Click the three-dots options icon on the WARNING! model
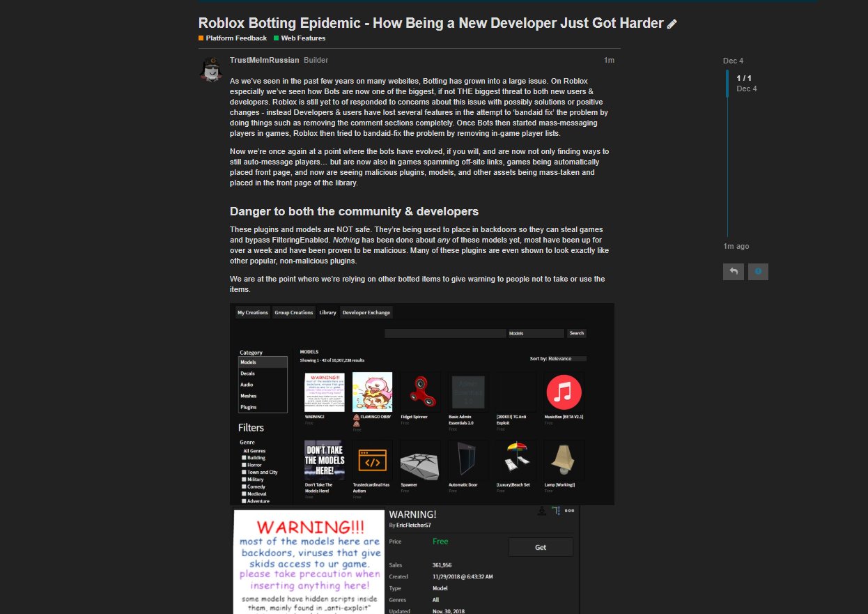 (570, 511)
